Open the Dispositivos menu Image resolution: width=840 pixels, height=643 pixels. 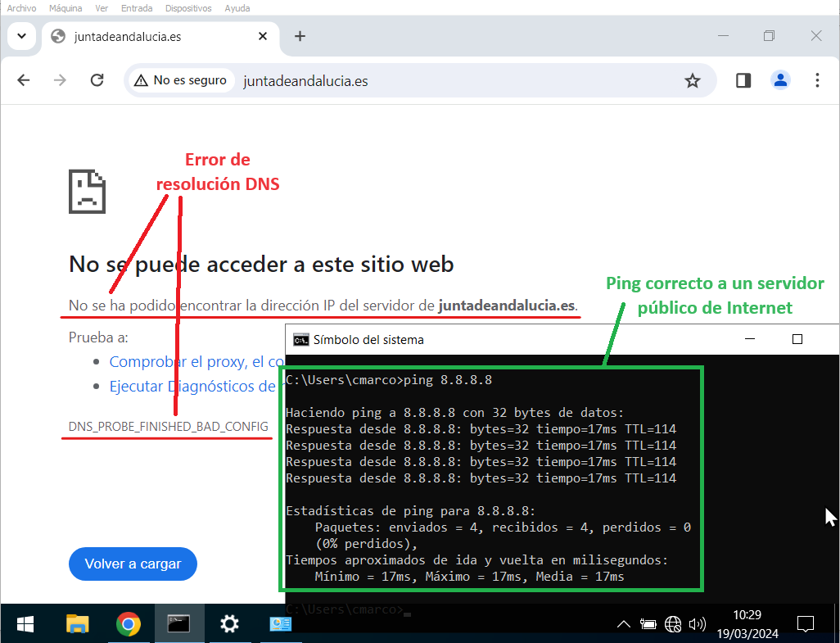188,8
